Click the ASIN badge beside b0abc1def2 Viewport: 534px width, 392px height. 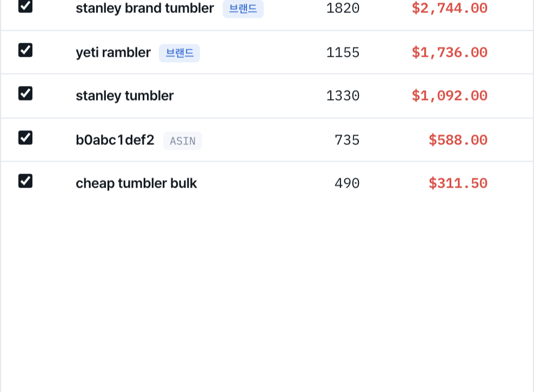pos(183,141)
